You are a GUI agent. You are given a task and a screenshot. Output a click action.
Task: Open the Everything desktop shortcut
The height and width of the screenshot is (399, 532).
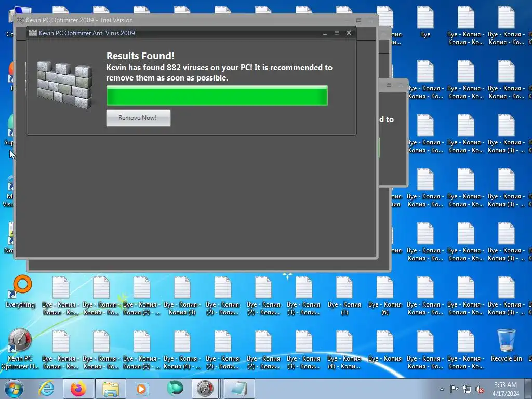[x=20, y=291]
